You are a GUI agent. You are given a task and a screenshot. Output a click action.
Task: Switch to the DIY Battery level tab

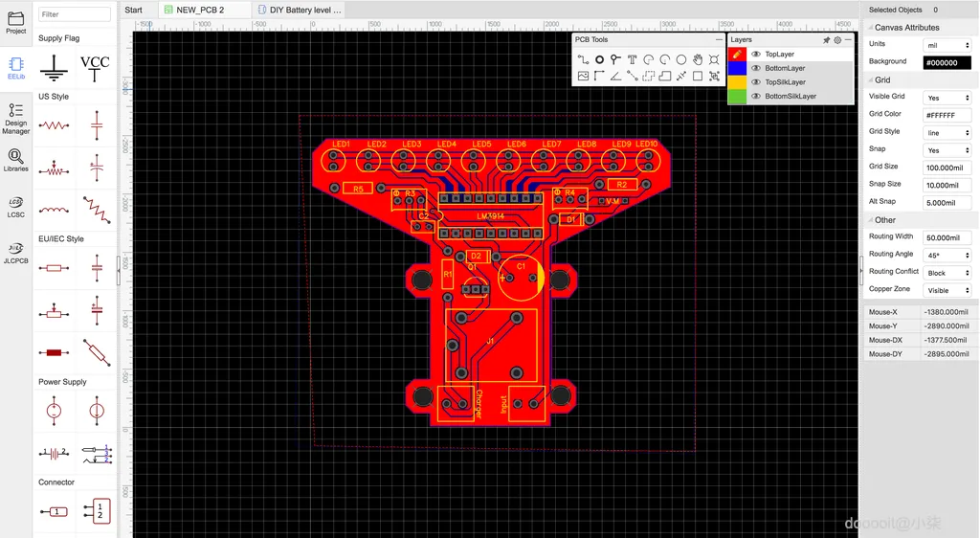point(300,10)
